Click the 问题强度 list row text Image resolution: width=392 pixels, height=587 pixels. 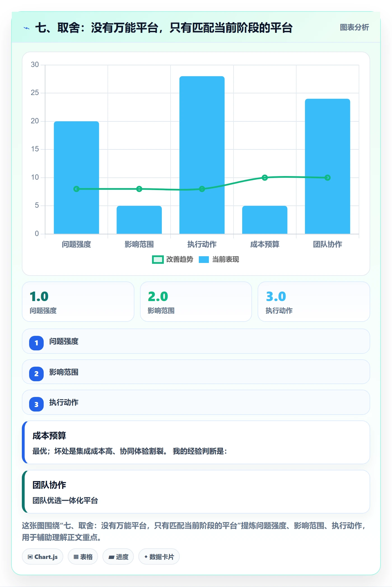point(64,341)
